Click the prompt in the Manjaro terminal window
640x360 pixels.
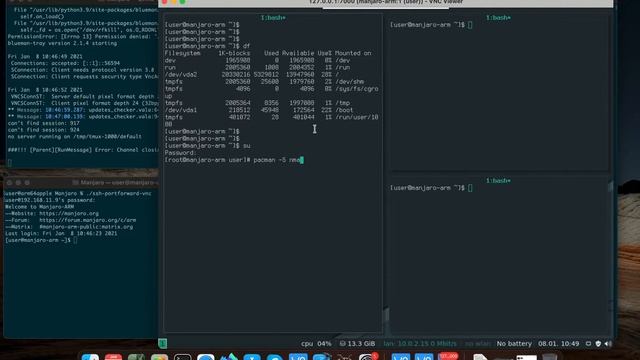[x=41, y=240]
